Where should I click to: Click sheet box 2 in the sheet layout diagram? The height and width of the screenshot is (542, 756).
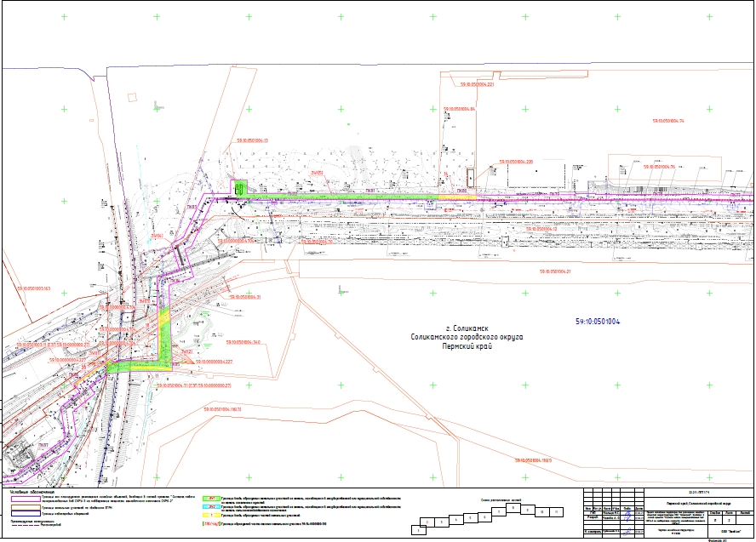[427, 522]
